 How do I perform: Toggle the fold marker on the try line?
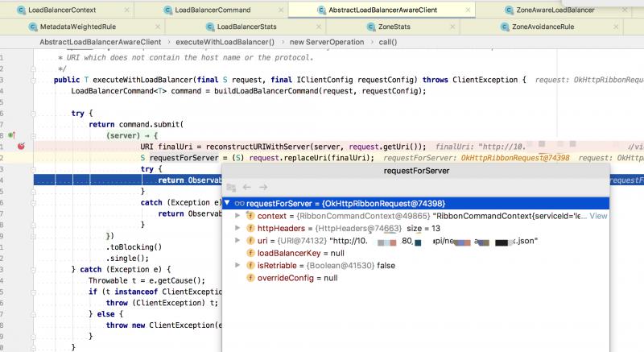33,114
